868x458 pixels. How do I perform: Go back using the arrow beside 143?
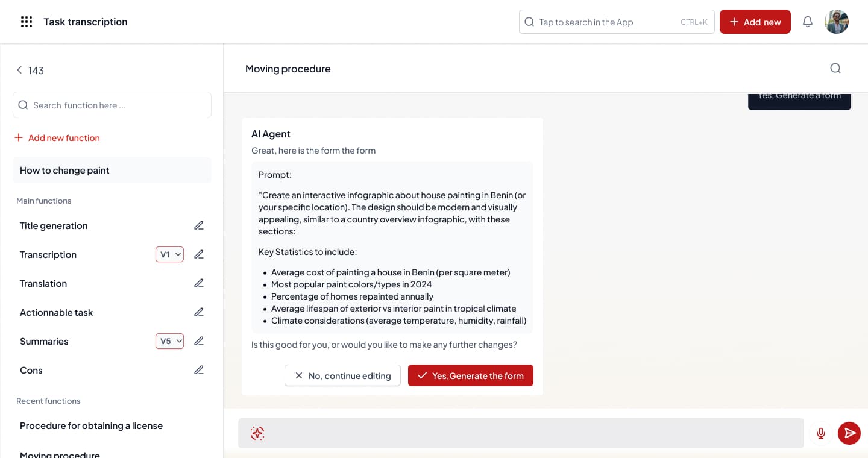[19, 71]
